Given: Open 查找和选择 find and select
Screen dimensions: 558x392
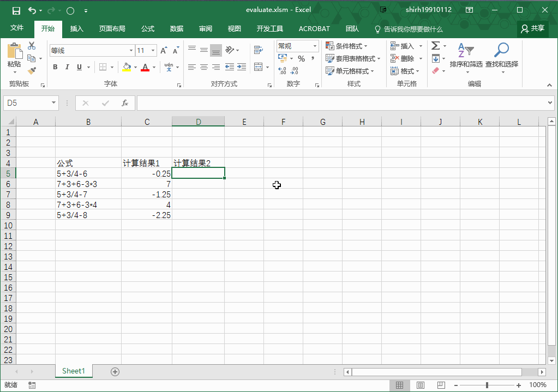Looking at the screenshot, I should point(502,57).
